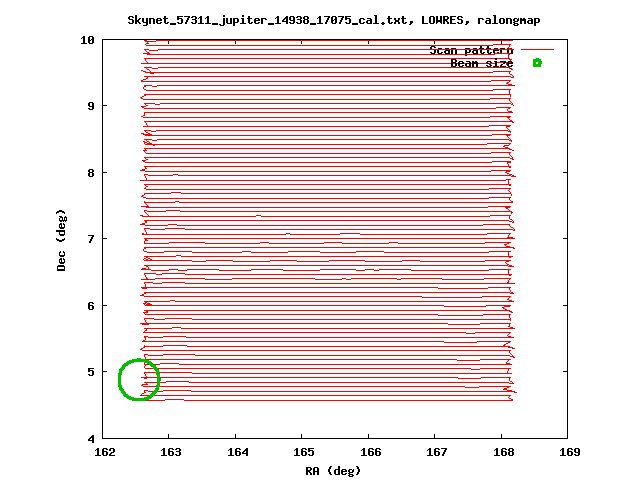Click the x-axis tick label 167

[x=437, y=452]
